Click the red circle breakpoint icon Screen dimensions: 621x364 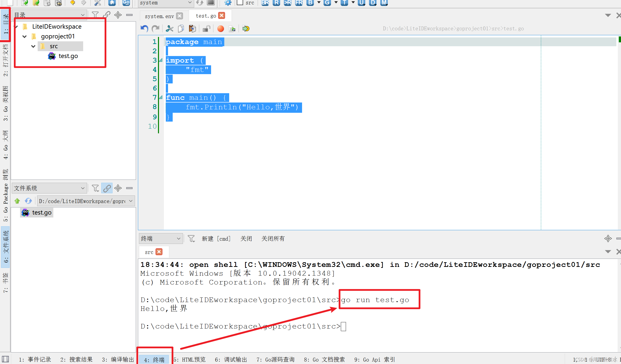(x=221, y=29)
